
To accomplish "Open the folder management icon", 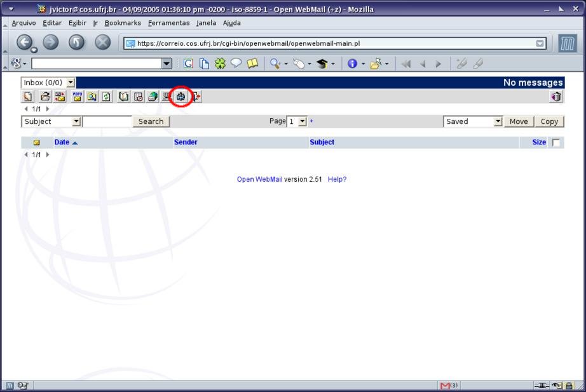I will [45, 97].
